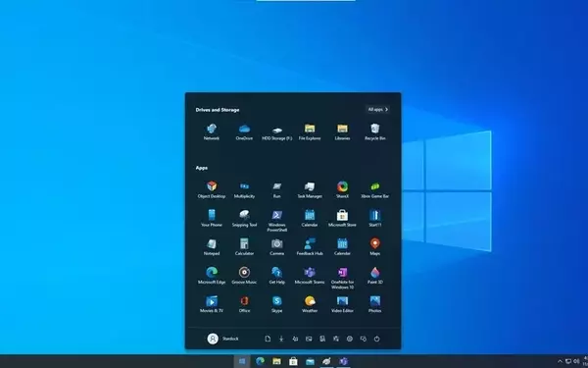This screenshot has width=588, height=368.
Task: Launch the Calculator app
Action: point(244,246)
